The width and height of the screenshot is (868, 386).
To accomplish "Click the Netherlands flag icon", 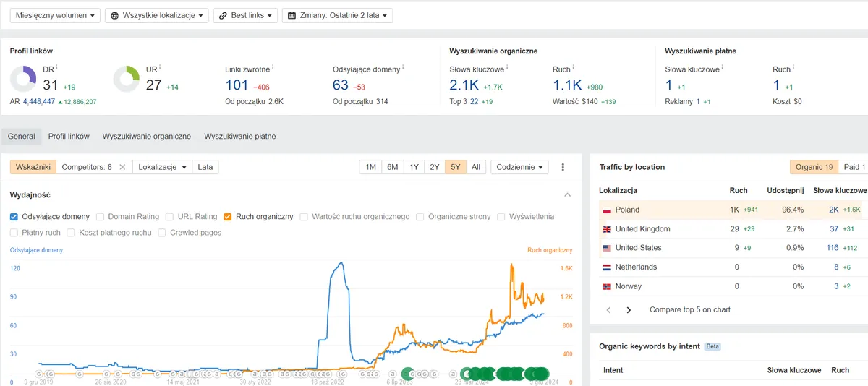I will coord(607,267).
